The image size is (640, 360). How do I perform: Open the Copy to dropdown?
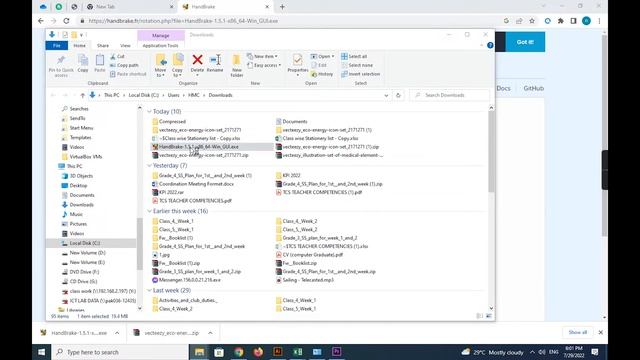(x=178, y=65)
